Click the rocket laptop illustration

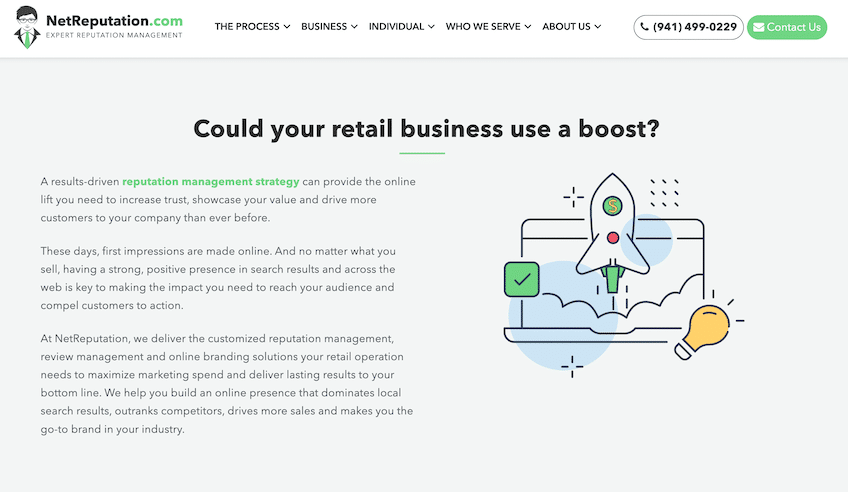click(623, 275)
